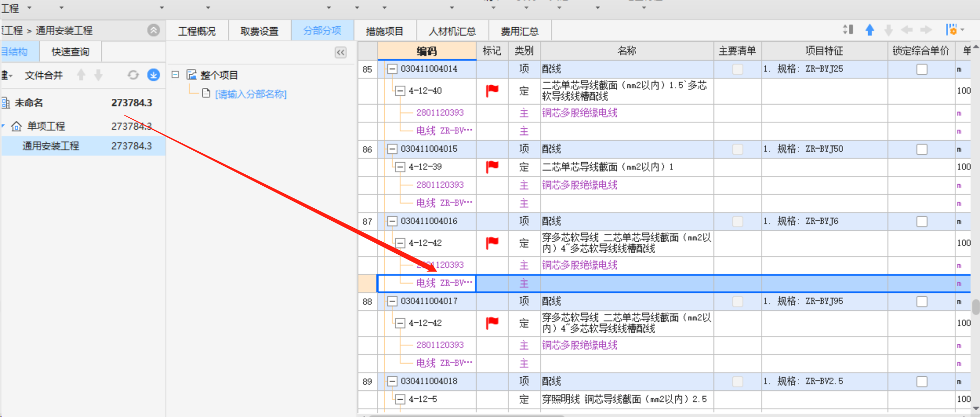Click the 文件合并 button
Image resolution: width=980 pixels, height=417 pixels.
coord(44,75)
